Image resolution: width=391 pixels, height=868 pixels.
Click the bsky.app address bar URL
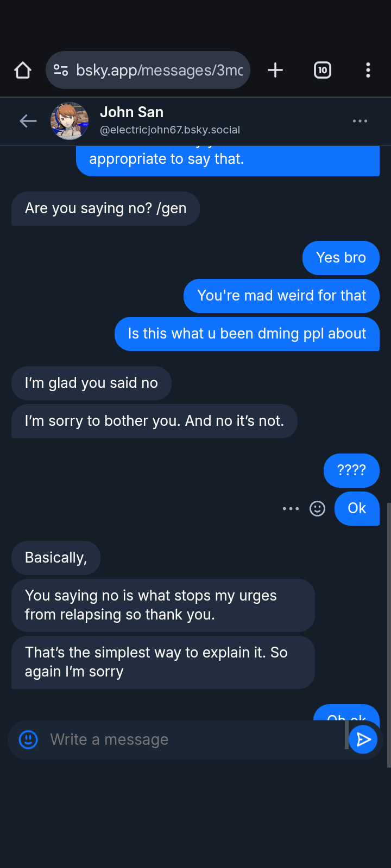(x=159, y=70)
